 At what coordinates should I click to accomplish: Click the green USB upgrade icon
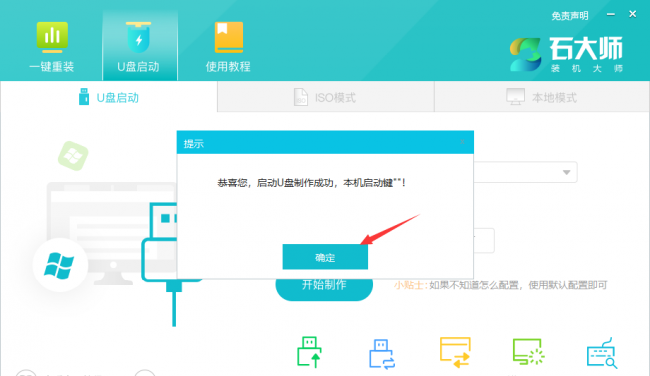309,352
